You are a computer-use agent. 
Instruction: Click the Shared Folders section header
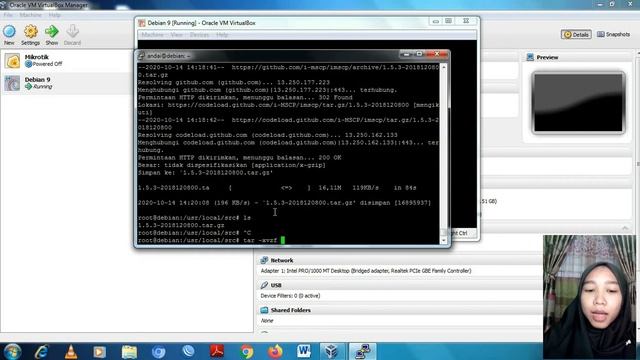(x=291, y=310)
